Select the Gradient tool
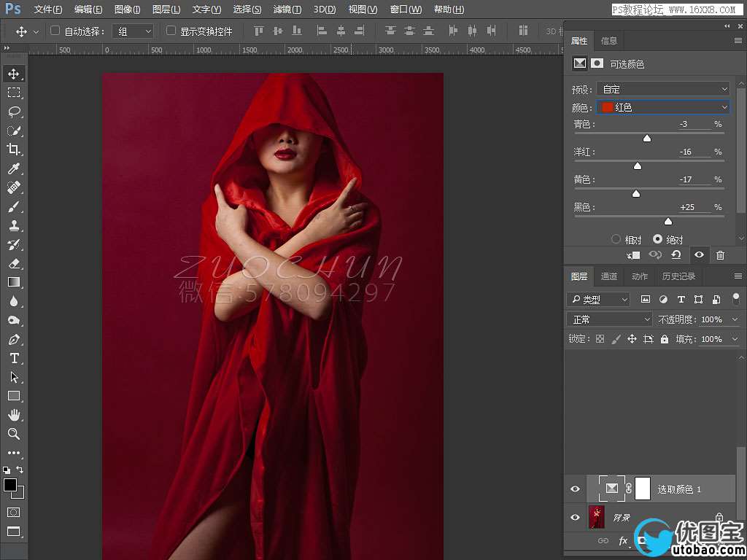 point(13,282)
